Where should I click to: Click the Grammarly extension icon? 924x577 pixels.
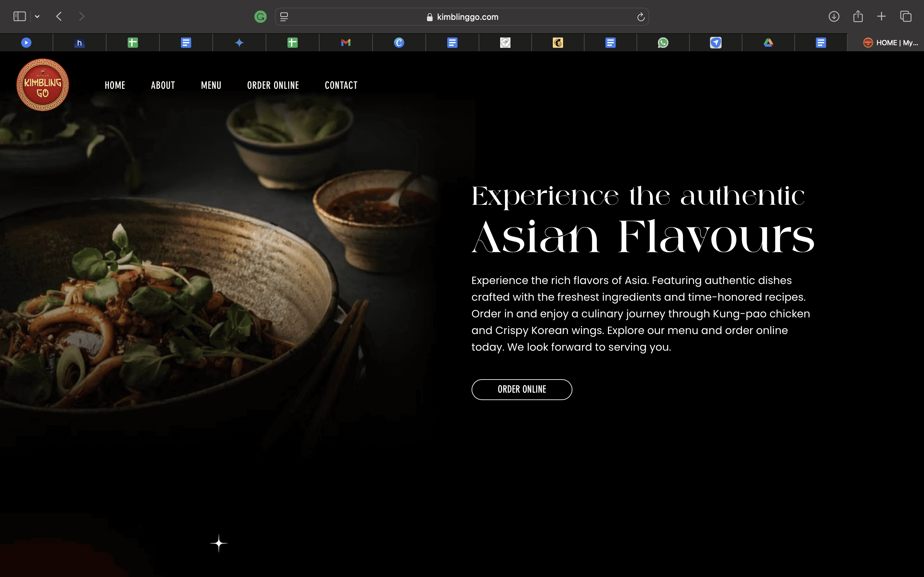pos(260,17)
